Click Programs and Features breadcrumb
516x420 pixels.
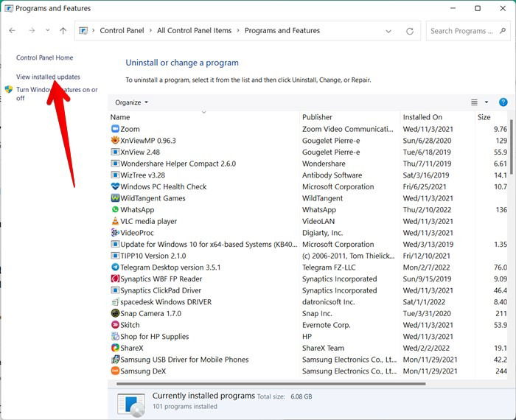pyautogui.click(x=282, y=31)
